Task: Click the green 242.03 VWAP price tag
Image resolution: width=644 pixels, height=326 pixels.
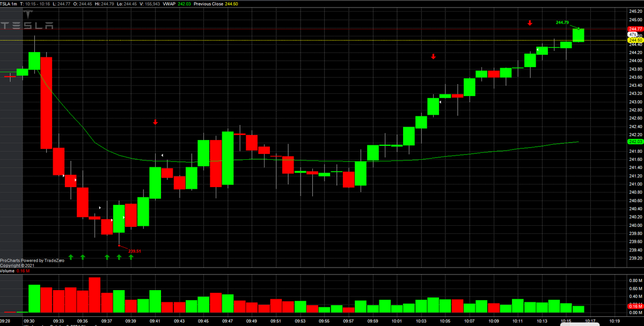Action: coord(634,142)
